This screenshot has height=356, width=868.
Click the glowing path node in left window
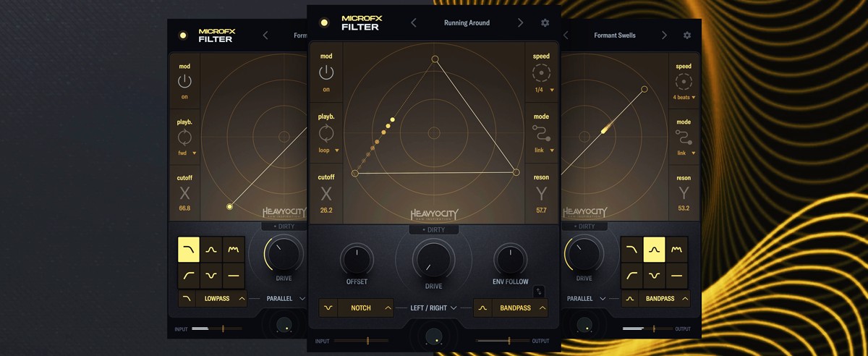point(230,207)
